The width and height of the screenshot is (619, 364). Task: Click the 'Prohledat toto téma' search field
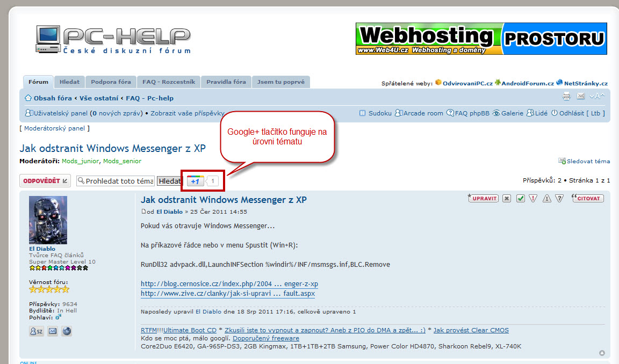pos(116,181)
